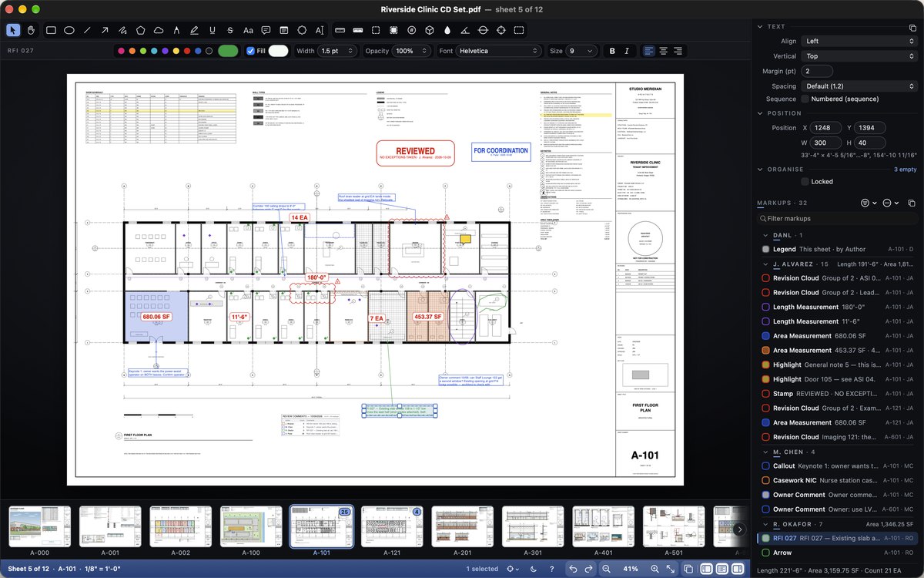Set text alignment to right

[x=678, y=51]
